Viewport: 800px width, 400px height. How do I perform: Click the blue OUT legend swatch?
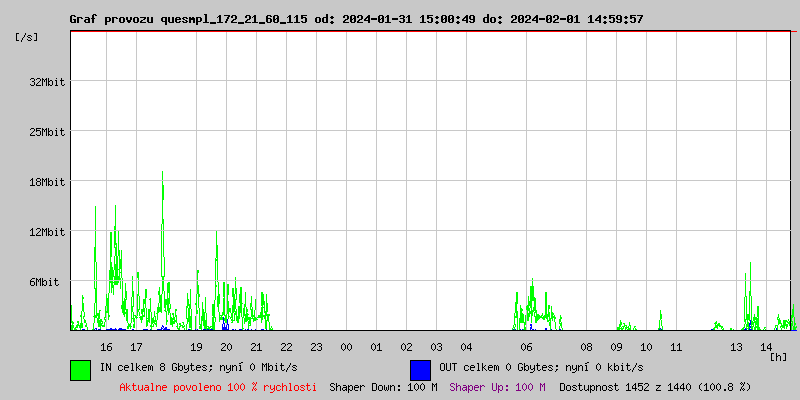[x=420, y=369]
